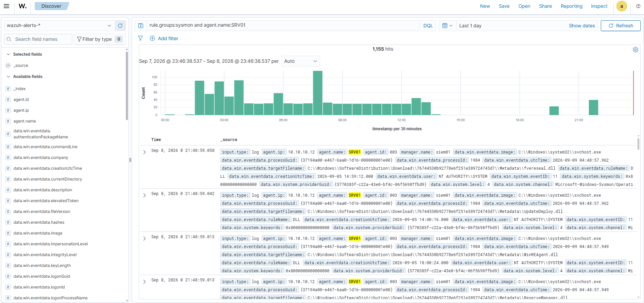Click the Show dates link
The height and width of the screenshot is (303, 644).
click(x=582, y=26)
